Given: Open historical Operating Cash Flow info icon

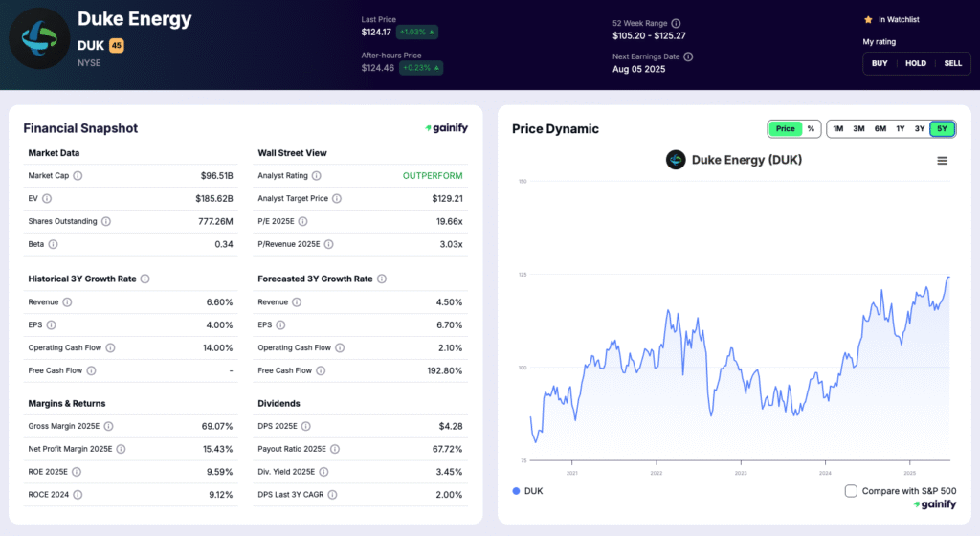Looking at the screenshot, I should (110, 348).
